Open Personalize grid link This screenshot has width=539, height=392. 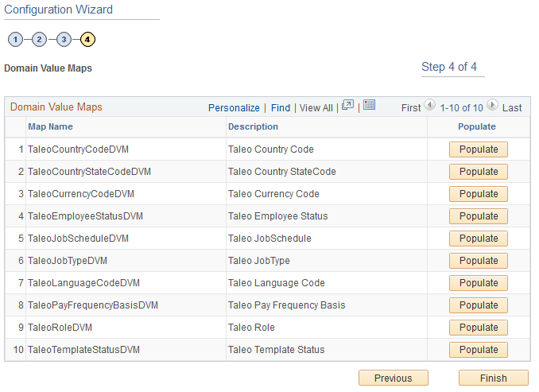[234, 108]
